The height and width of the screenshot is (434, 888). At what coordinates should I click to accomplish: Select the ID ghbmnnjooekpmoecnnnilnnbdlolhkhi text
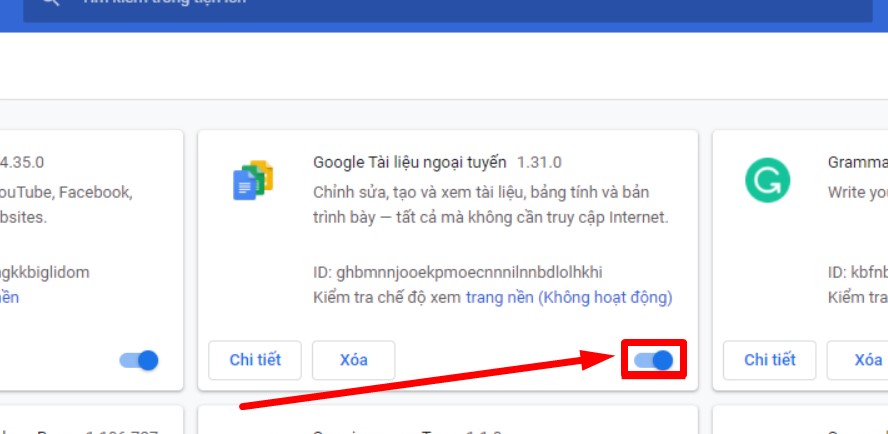tap(458, 273)
